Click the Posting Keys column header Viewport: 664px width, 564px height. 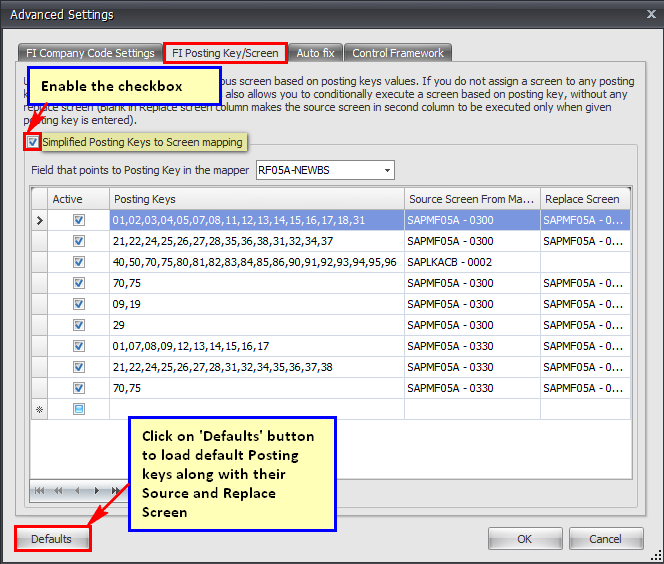point(257,199)
